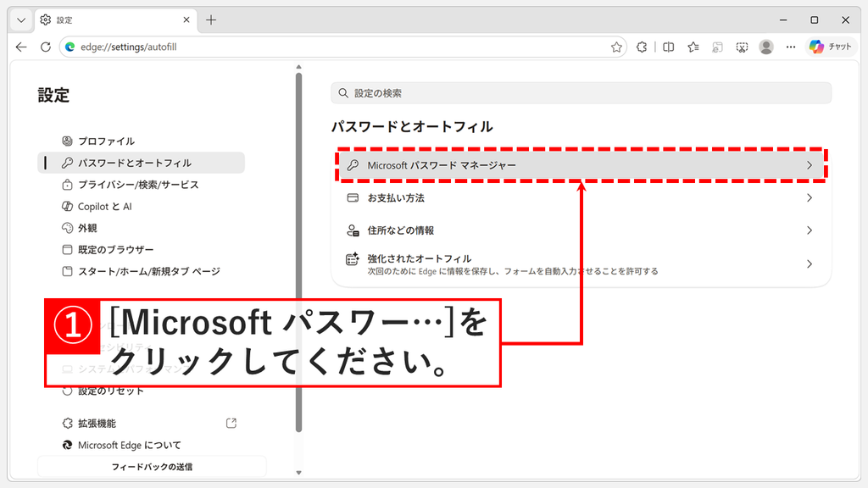868x488 pixels.
Task: Open the profile avatar icon
Action: (766, 47)
